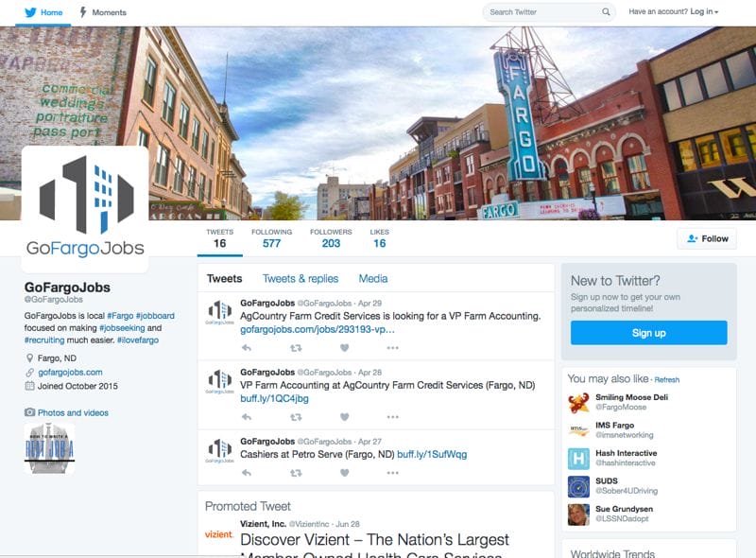Open more options on the Apr 29 tweet
The height and width of the screenshot is (558, 756).
coord(392,347)
